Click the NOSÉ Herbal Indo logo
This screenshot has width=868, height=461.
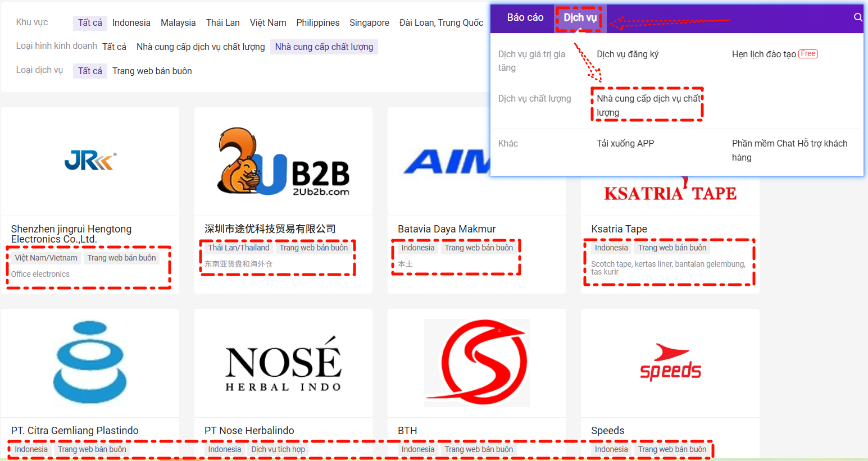(283, 363)
